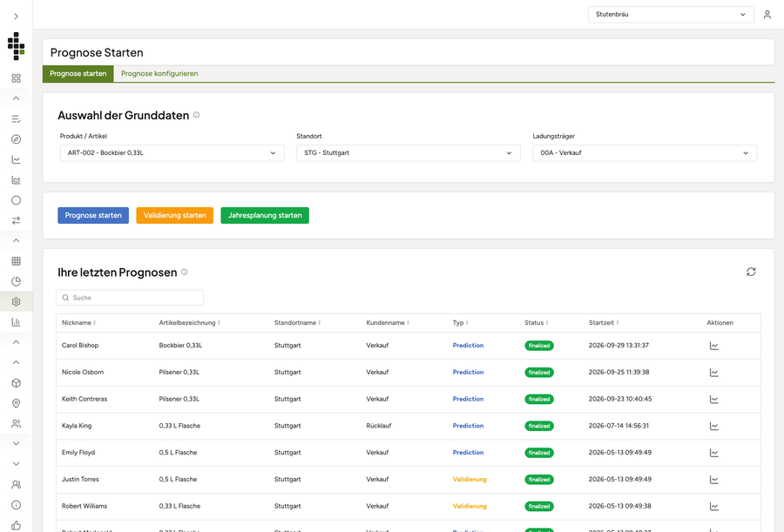Expand section via chevron below map-pin users icon
Viewport: 784px width, 532px height.
[x=16, y=443]
